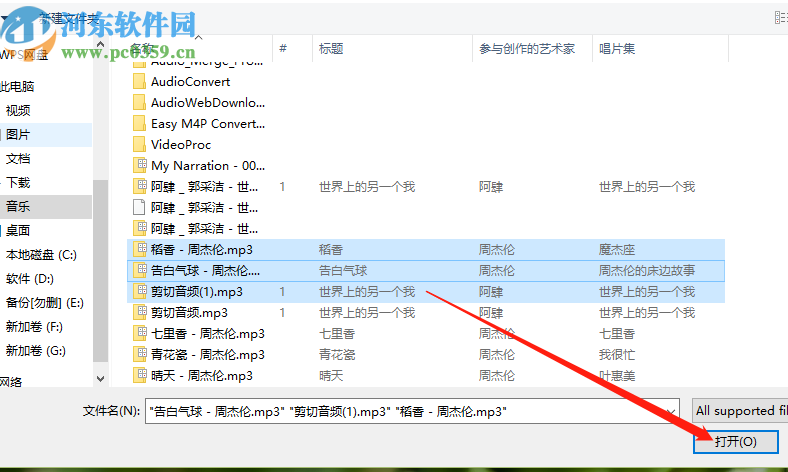Click album cell 我很忙
Image resolution: width=788 pixels, height=472 pixels.
pyautogui.click(x=617, y=354)
